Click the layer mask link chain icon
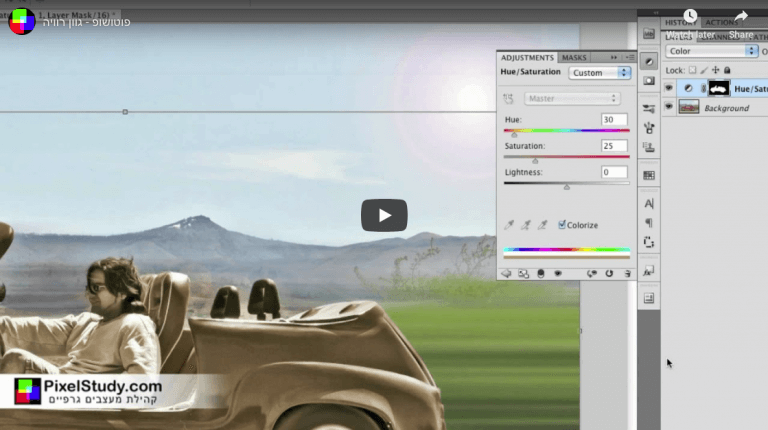The width and height of the screenshot is (768, 430). [x=703, y=89]
